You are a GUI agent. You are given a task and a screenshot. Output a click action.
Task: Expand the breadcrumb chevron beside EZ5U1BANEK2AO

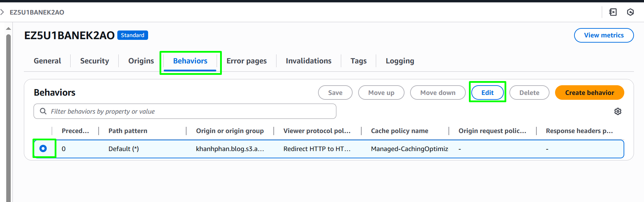pyautogui.click(x=2, y=12)
